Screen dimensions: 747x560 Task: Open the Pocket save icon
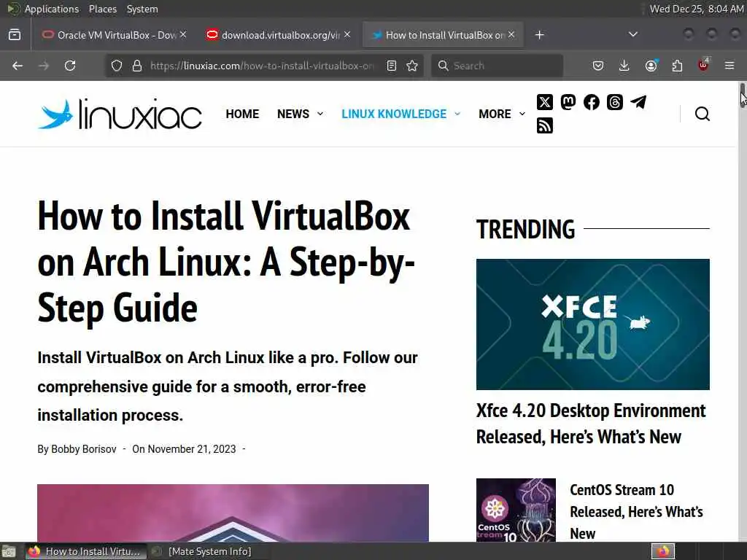[598, 66]
